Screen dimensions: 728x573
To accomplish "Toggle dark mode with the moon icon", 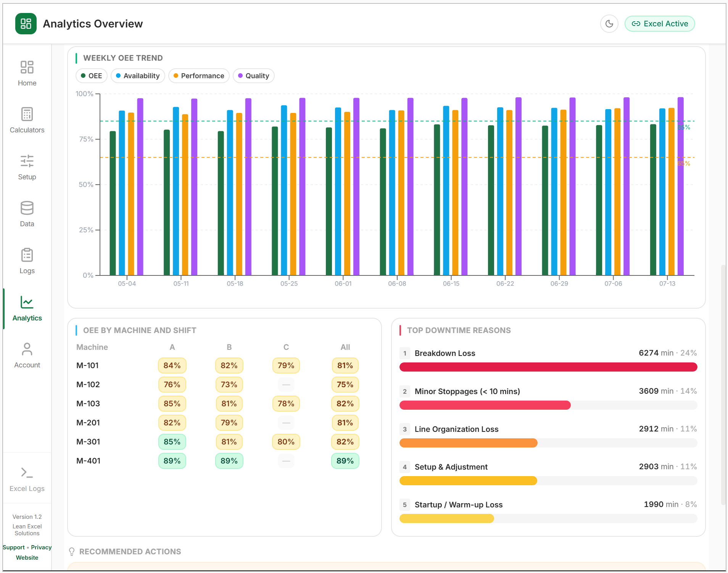I will click(609, 24).
